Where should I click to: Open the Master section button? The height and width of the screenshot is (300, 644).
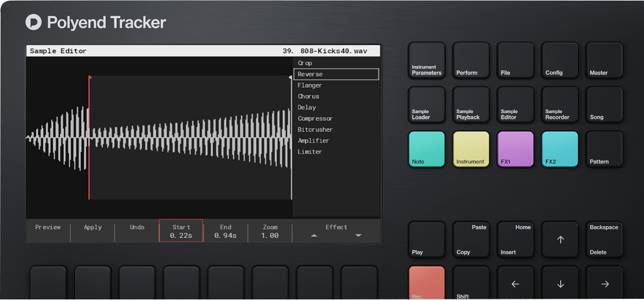(604, 60)
